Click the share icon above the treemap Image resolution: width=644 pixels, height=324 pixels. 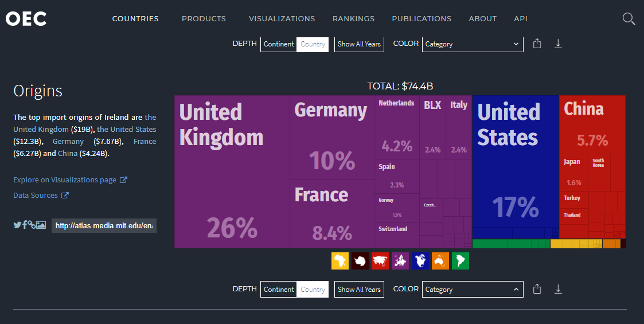(x=537, y=44)
